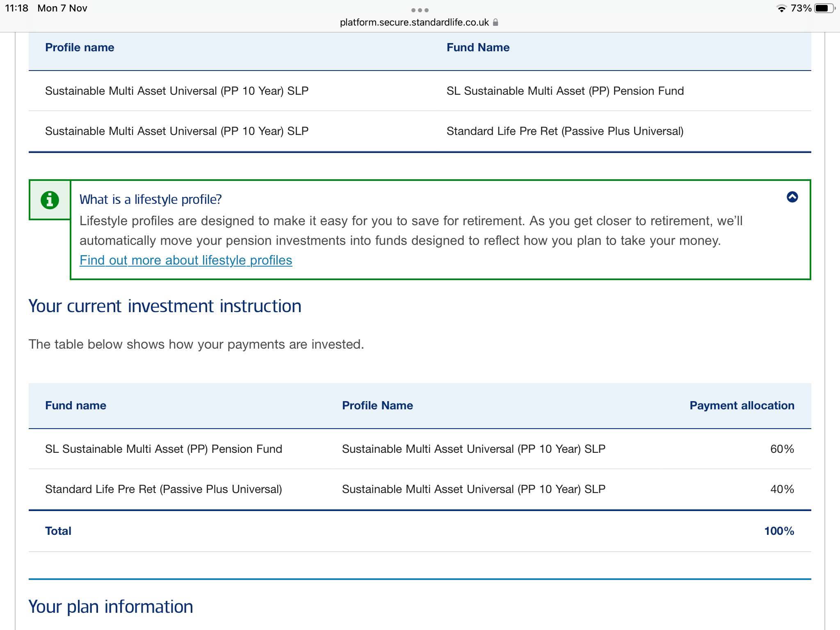This screenshot has width=840, height=630.
Task: Tap the 11:18 clock in status bar
Action: click(x=16, y=8)
